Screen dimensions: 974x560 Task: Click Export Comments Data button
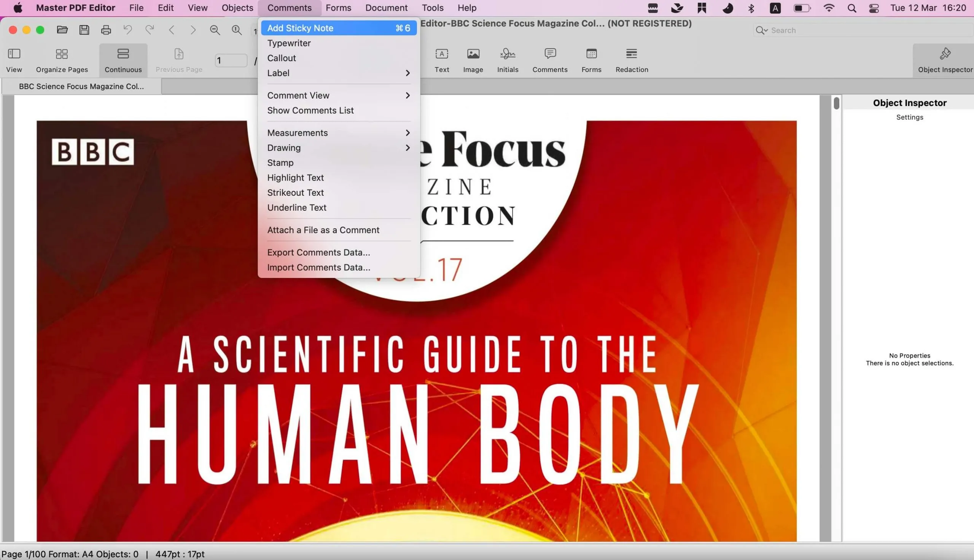(319, 252)
